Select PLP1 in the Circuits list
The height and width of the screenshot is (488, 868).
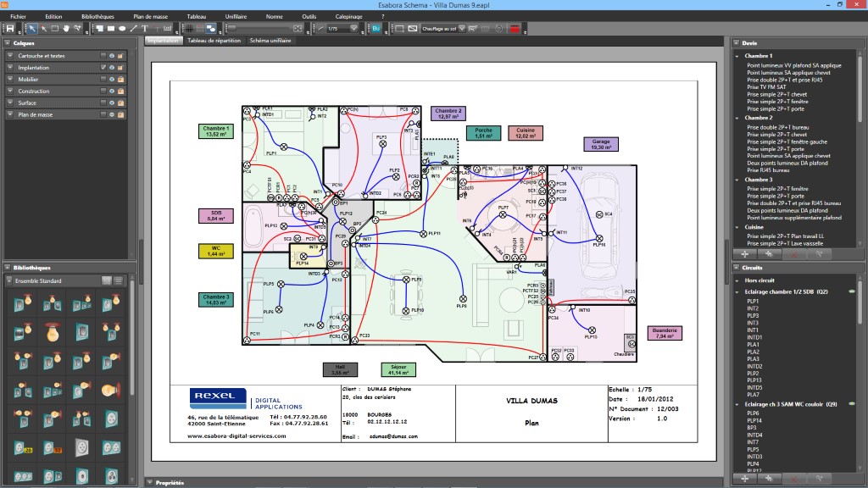753,301
